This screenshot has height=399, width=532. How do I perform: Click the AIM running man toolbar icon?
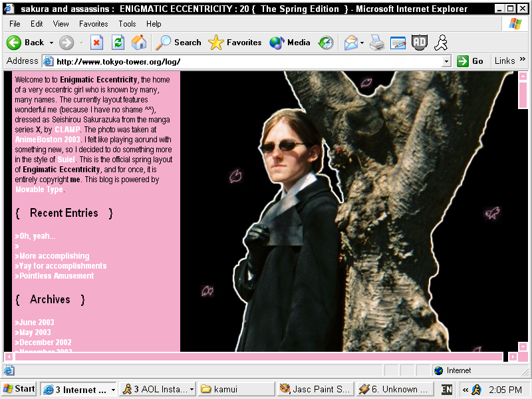coord(441,43)
